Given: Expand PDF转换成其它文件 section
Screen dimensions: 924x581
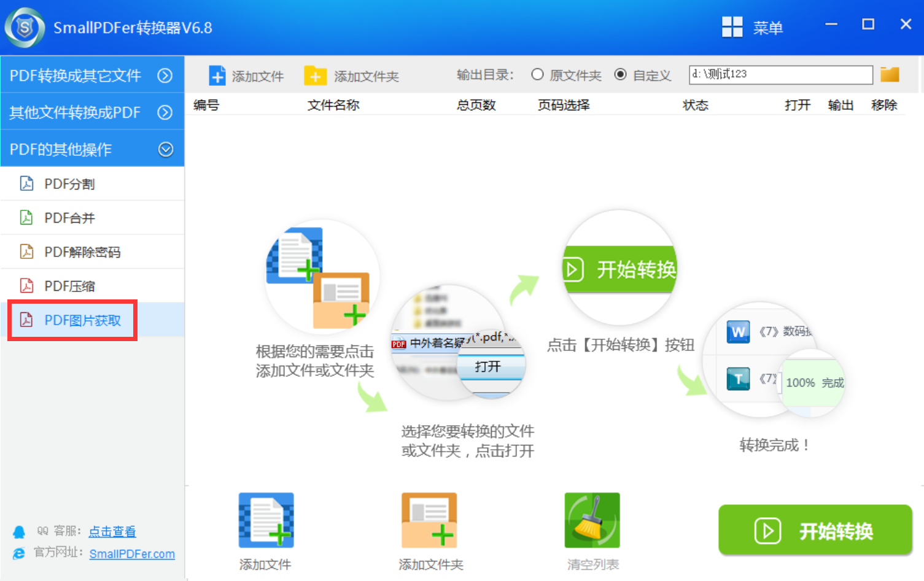Looking at the screenshot, I should [x=92, y=75].
